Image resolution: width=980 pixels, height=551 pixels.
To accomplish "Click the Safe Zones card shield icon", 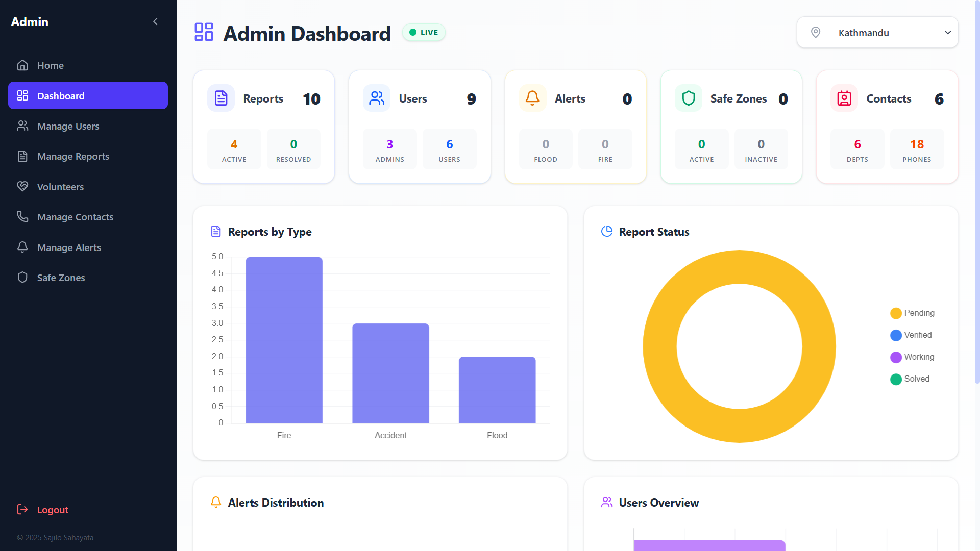I will (x=689, y=98).
